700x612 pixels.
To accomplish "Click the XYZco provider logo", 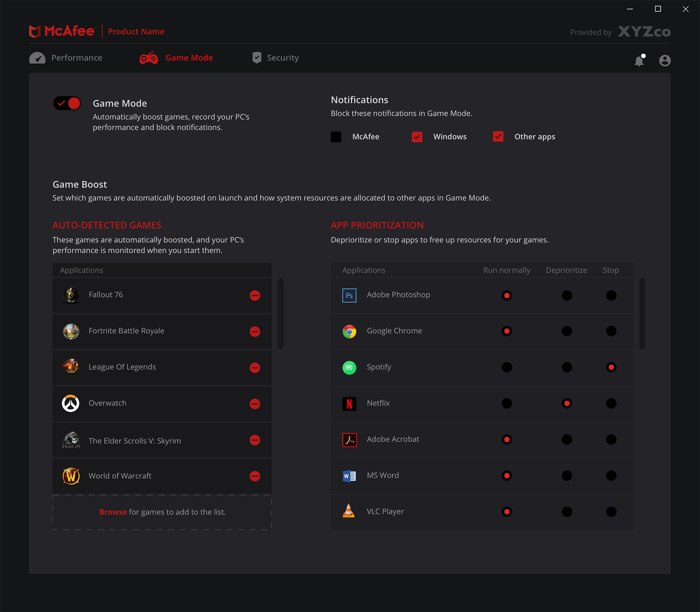I will [644, 32].
